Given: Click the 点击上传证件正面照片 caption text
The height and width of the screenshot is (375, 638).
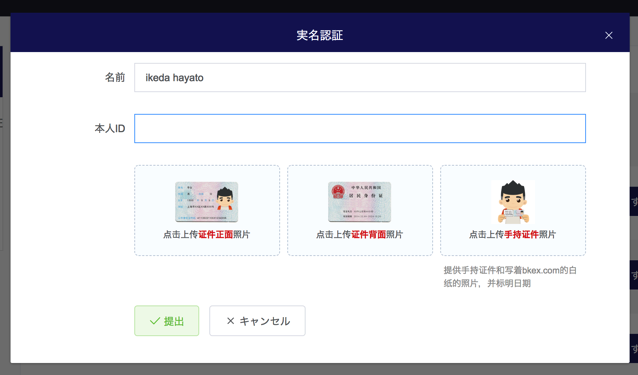Looking at the screenshot, I should pos(207,235).
